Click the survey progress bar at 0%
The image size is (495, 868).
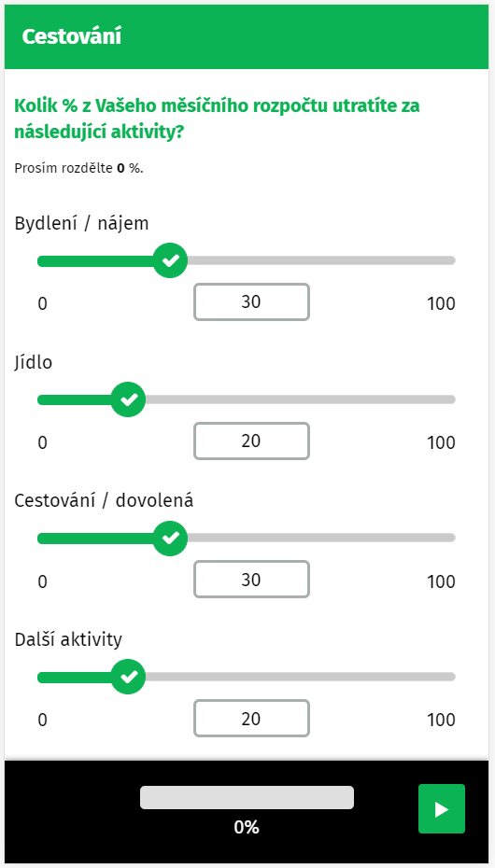[247, 797]
